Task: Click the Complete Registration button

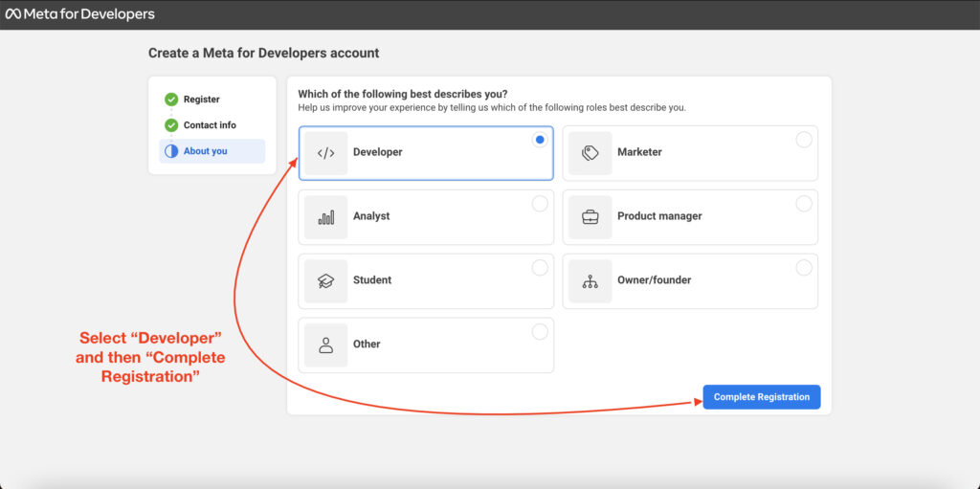Action: [x=761, y=397]
